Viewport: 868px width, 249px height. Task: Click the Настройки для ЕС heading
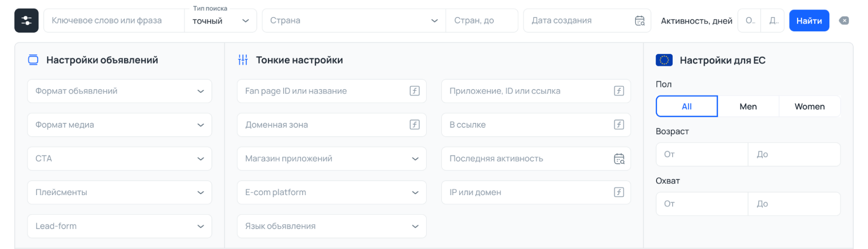click(723, 60)
